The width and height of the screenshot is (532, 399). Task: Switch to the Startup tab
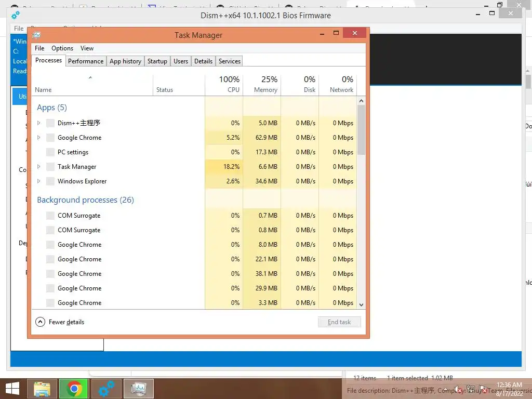(x=157, y=61)
